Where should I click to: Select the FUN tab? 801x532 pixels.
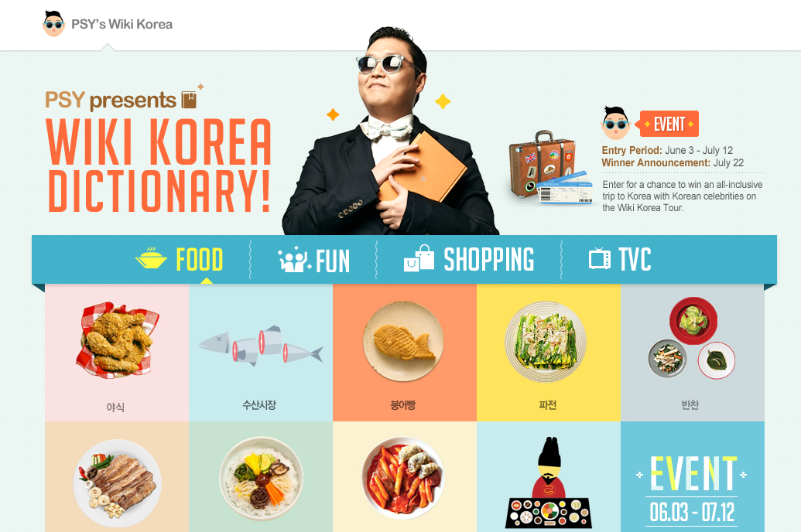click(x=313, y=260)
